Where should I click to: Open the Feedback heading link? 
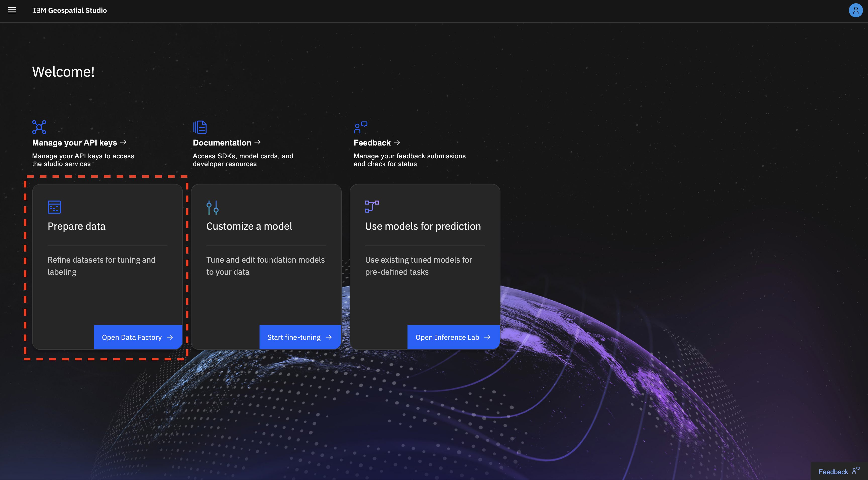pos(372,143)
